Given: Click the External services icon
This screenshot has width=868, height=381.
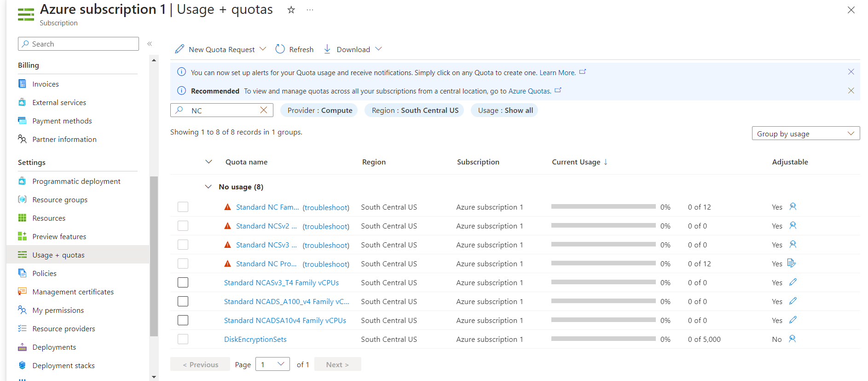Looking at the screenshot, I should [22, 102].
